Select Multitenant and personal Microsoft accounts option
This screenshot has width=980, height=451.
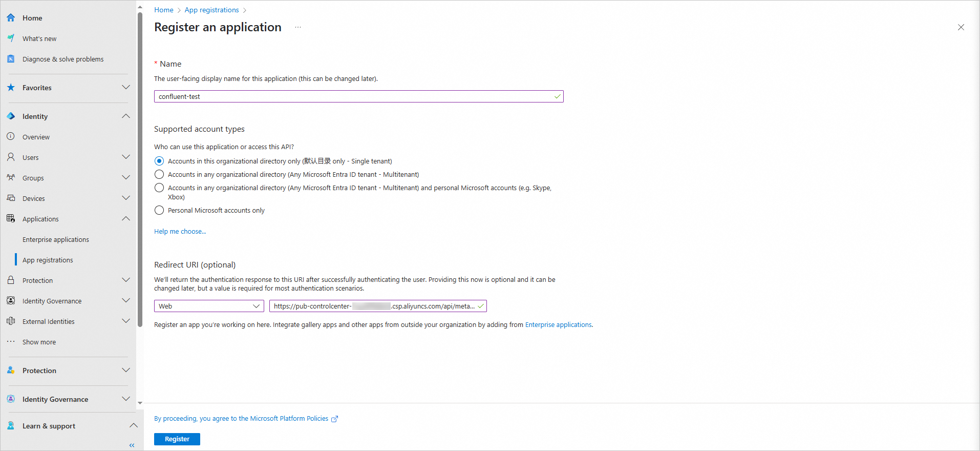click(159, 188)
